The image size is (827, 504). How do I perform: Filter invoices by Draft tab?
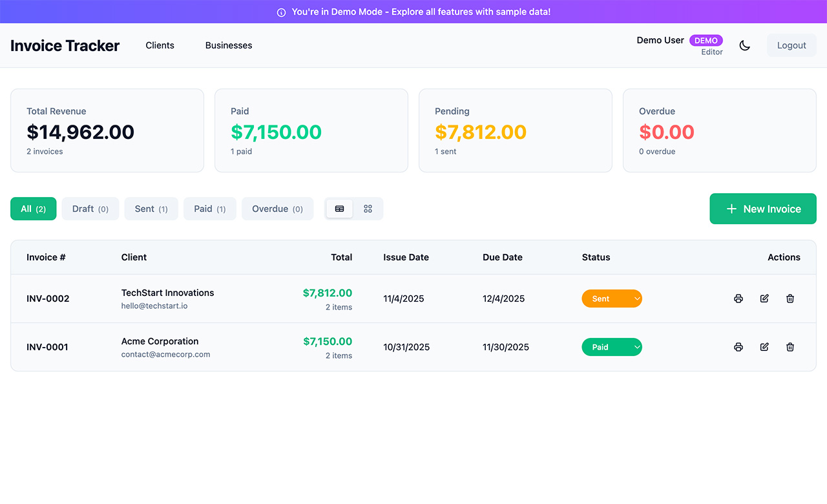click(90, 209)
